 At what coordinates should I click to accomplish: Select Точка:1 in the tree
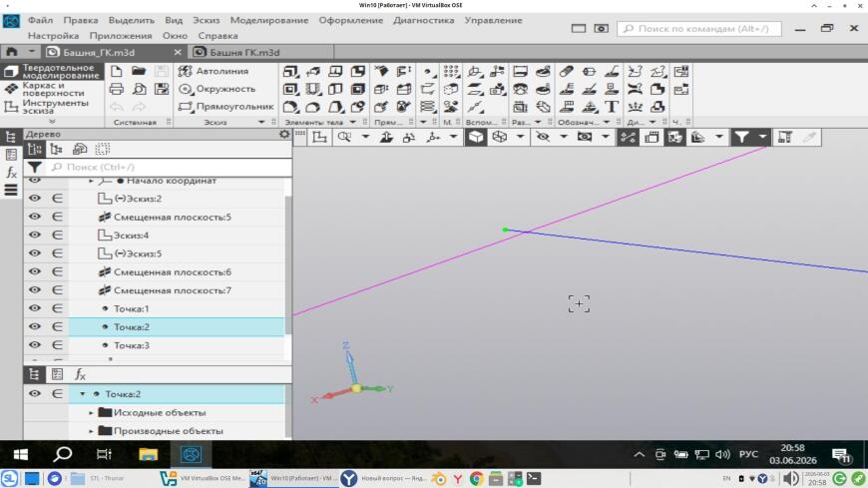pos(131,308)
